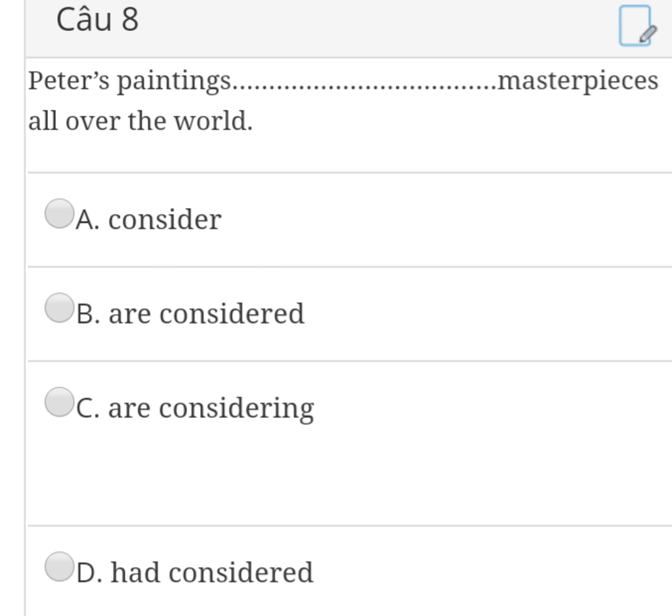
Task: Click the dotted blank in the sentence
Action: point(364,86)
